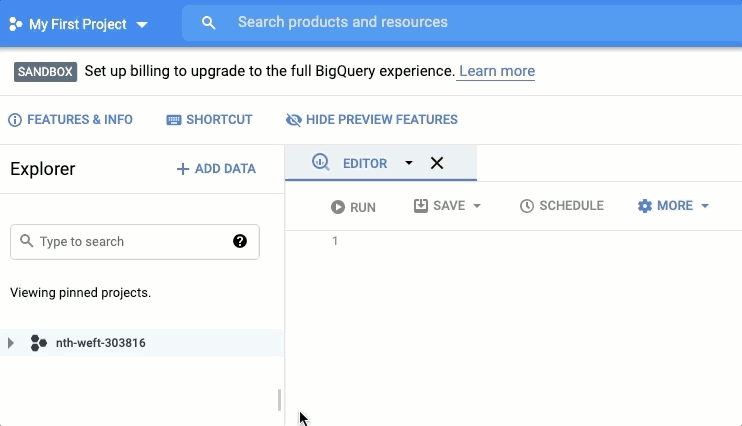Follow the Learn more link
The height and width of the screenshot is (426, 742).
coord(497,71)
